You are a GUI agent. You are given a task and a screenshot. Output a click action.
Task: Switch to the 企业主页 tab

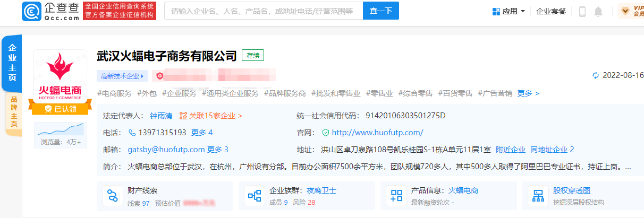pyautogui.click(x=12, y=62)
